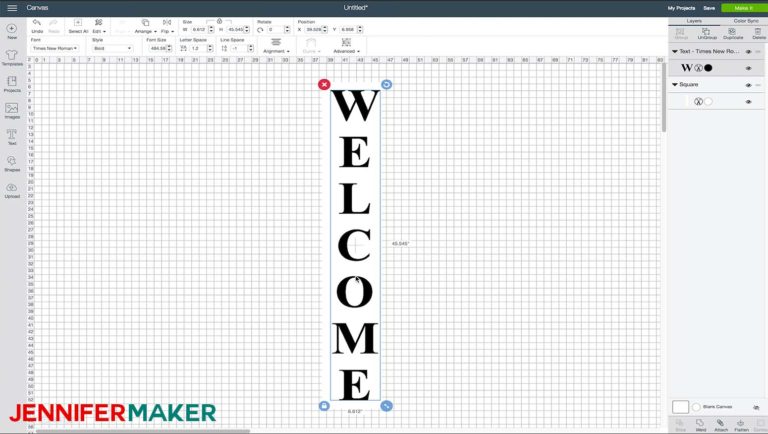Click the Rotate icon in toolbar

[x=260, y=30]
